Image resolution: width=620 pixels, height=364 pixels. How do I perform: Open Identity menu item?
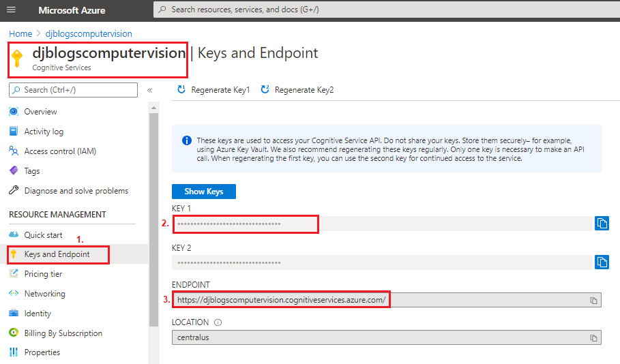pos(38,314)
